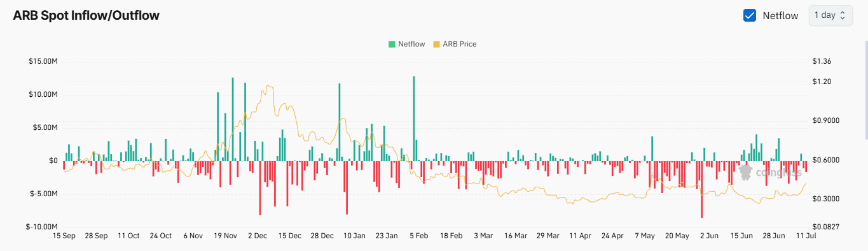Screen dimensions: 868x251
Task: Click the 15 Sep date label
Action: click(64, 236)
